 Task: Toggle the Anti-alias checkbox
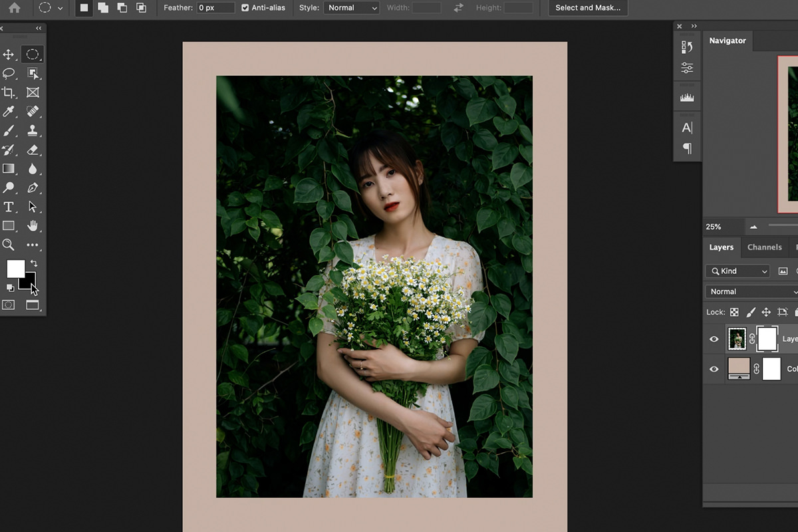point(245,8)
